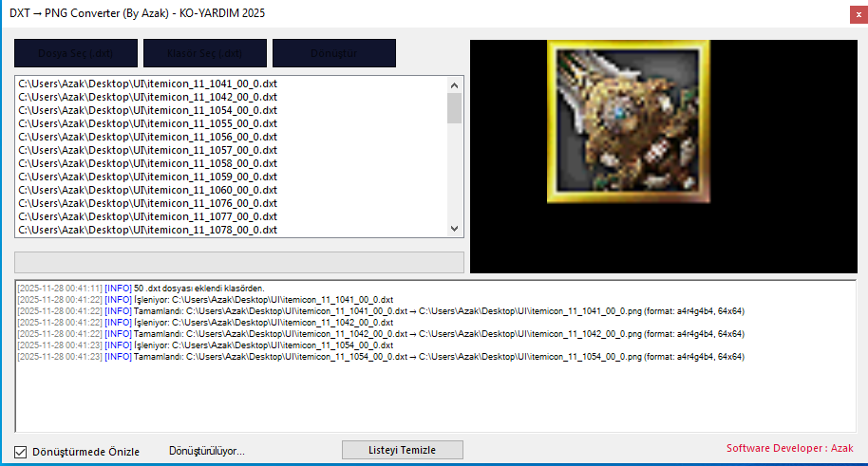Select itemicon_11_1054_00_0.dxt in file list
This screenshot has height=466, width=868.
pos(148,110)
